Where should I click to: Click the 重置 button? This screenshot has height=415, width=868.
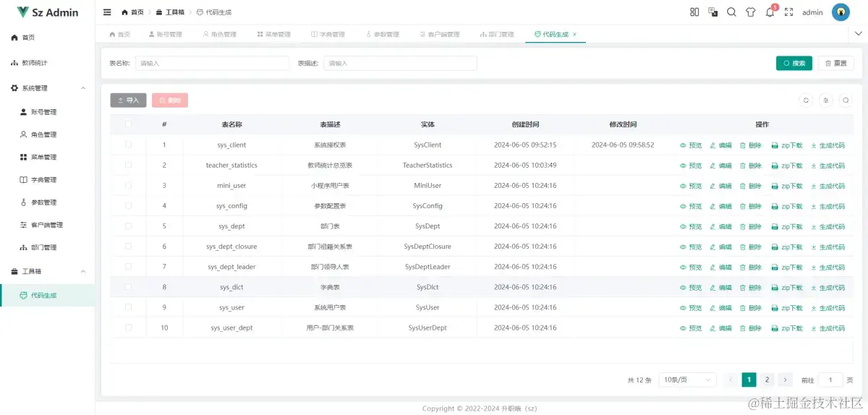(x=835, y=64)
